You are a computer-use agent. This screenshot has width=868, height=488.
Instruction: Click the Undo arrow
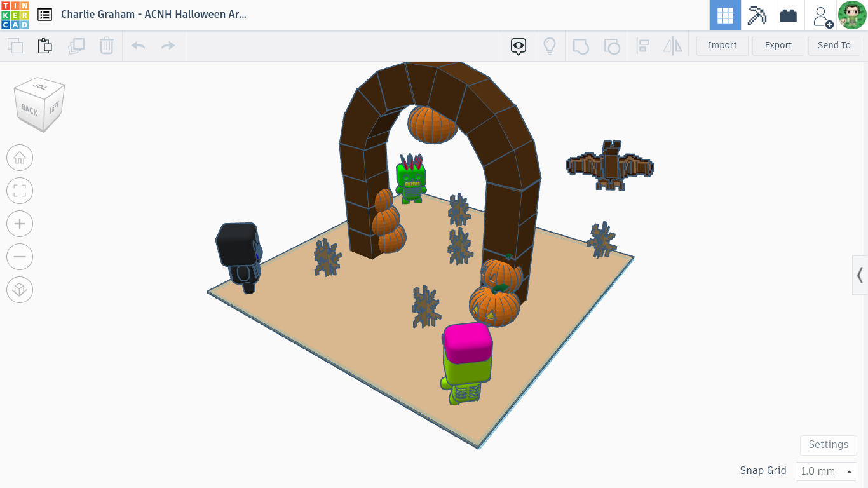coord(138,46)
